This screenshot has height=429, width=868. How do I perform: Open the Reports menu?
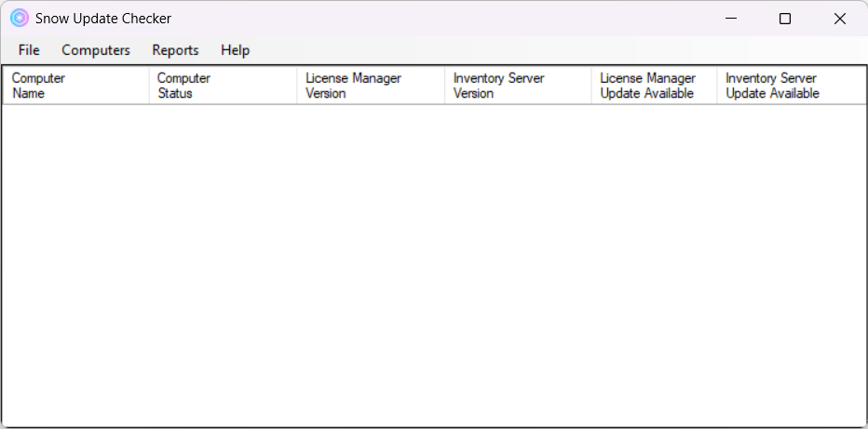pos(175,50)
